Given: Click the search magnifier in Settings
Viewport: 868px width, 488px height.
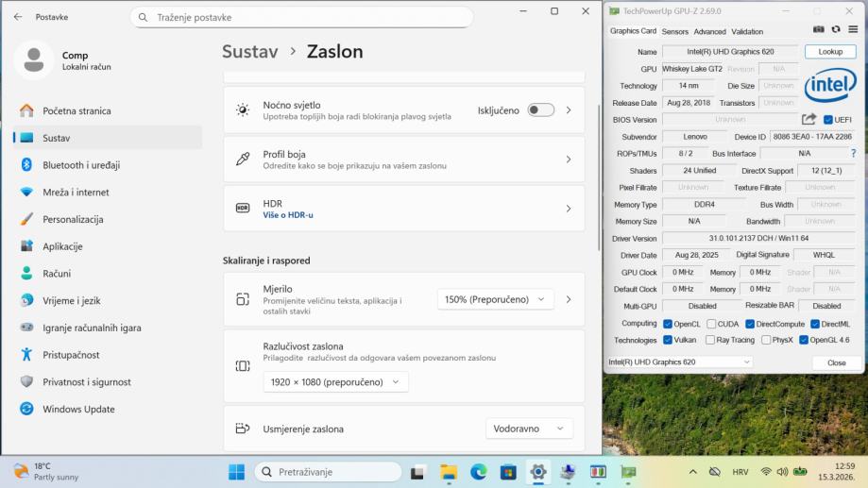Looking at the screenshot, I should tap(143, 18).
